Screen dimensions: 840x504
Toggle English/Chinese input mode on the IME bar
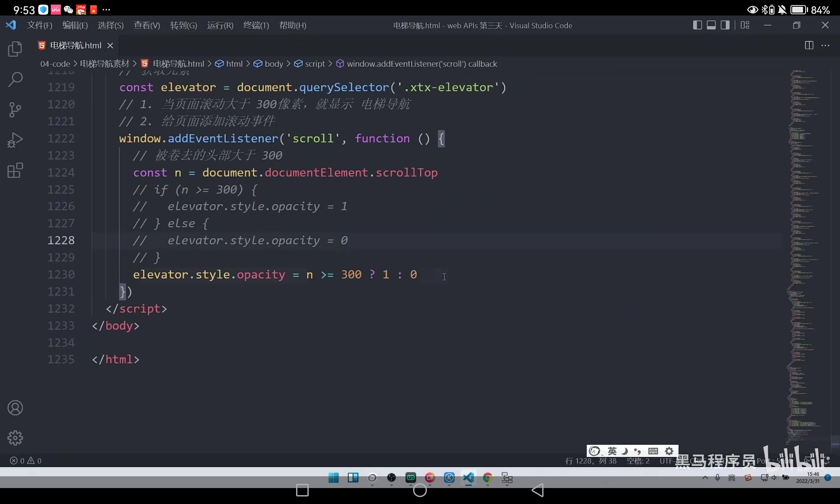612,451
